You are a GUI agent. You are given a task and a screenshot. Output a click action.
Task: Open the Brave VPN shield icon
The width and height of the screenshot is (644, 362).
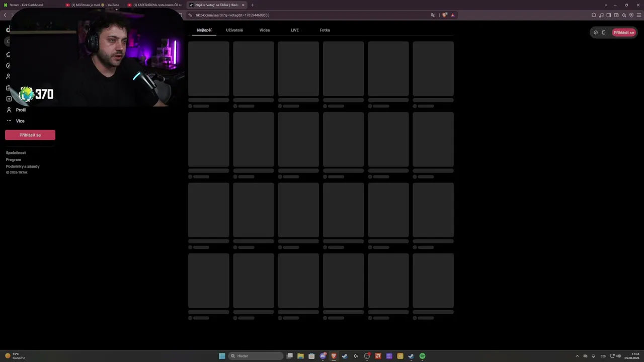[631, 15]
